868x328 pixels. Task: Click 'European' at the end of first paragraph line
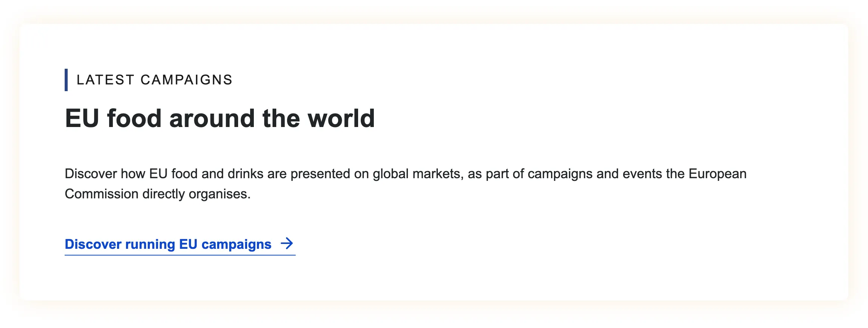pyautogui.click(x=717, y=174)
